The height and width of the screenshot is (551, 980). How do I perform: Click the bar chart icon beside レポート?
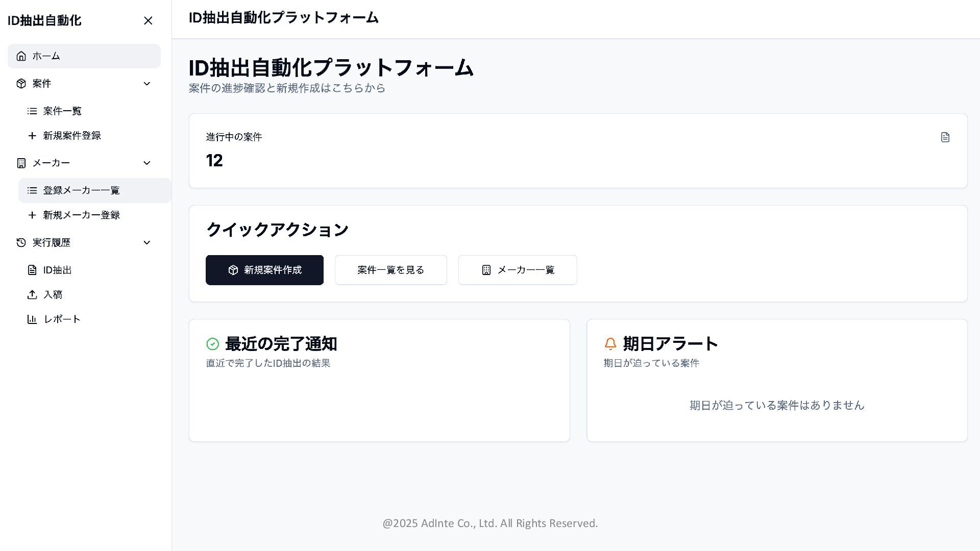coord(32,319)
